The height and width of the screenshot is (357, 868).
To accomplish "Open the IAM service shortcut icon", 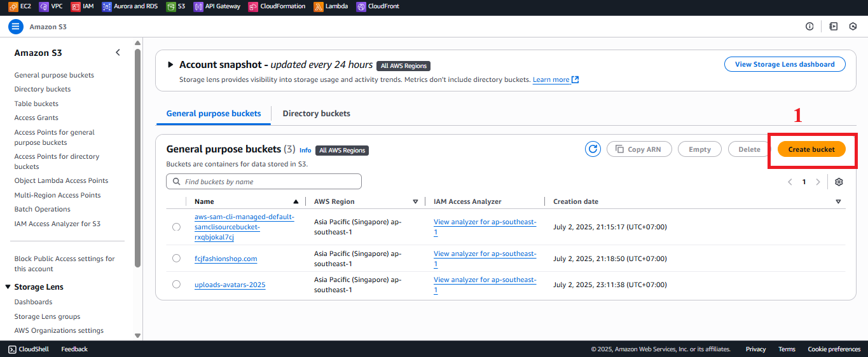I will tap(75, 6).
